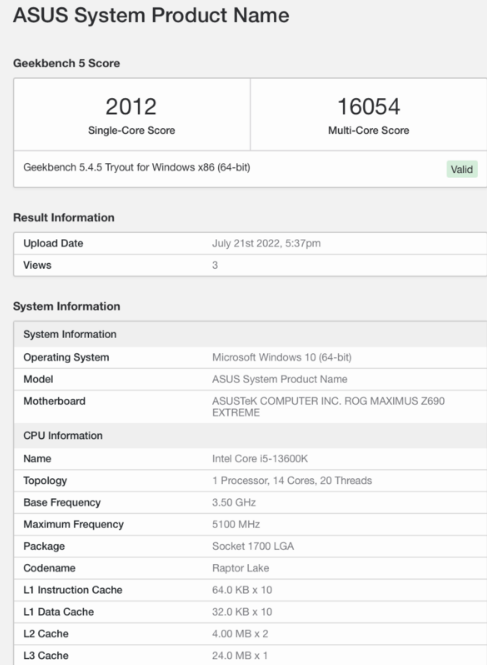Click the Motherboard label

coord(54,401)
